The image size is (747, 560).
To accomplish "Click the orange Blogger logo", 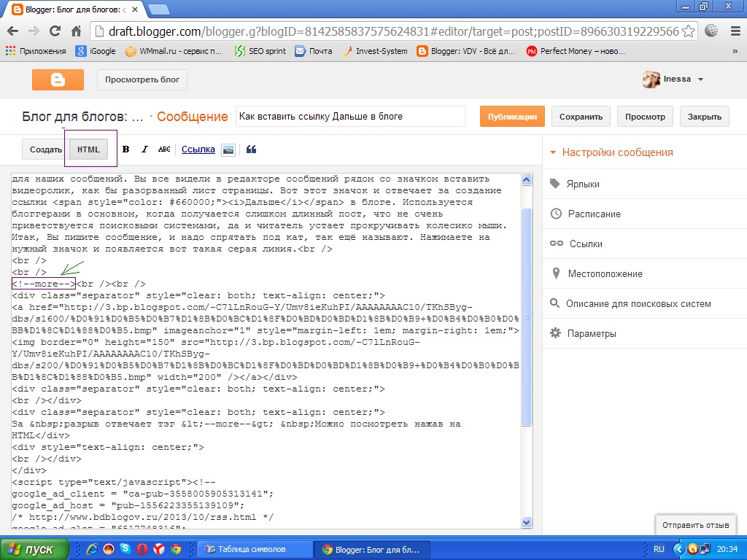I will 58,80.
